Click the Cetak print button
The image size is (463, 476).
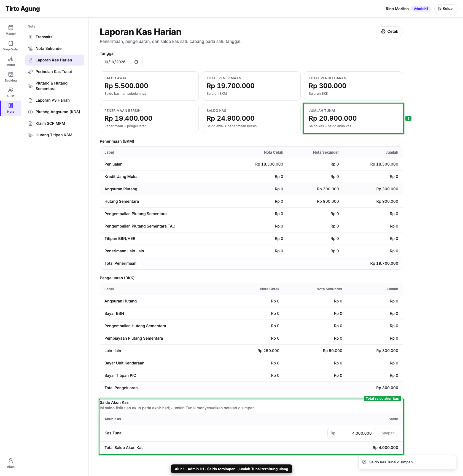click(389, 31)
